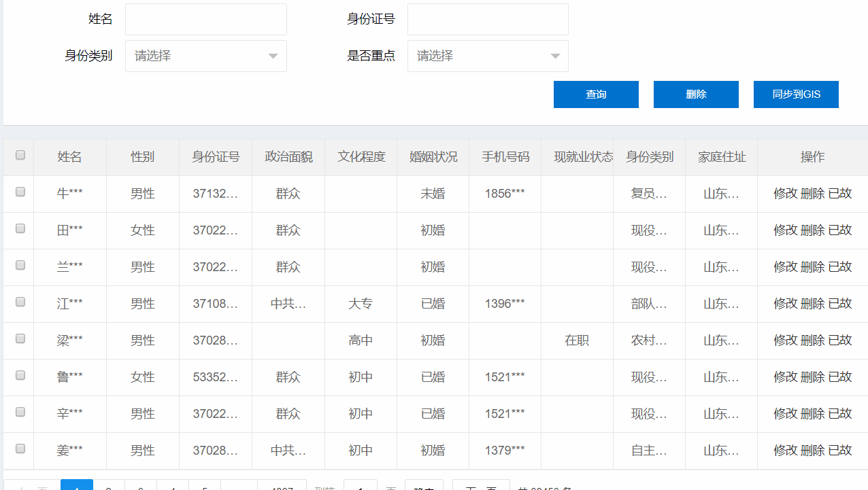Click 删除 in the 兰*** row
Screen dimensions: 868x490
click(812, 267)
